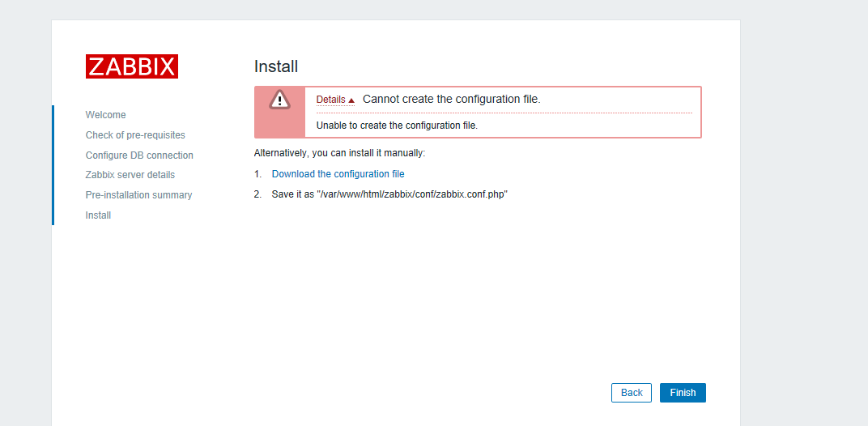Click the zabbix.conf.php save path text

coord(413,194)
